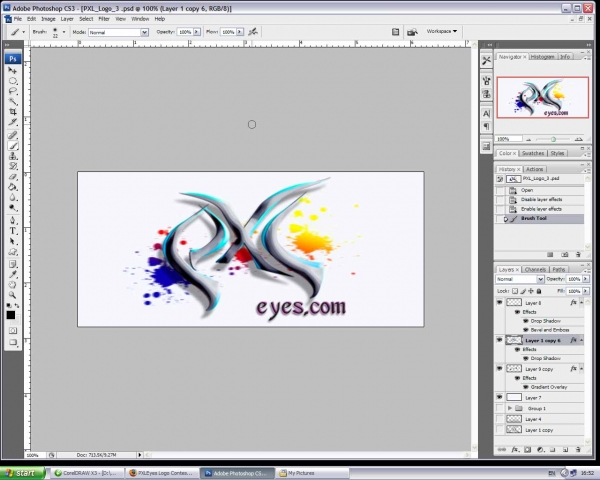This screenshot has width=600, height=480.
Task: Select the Open history state
Action: click(x=540, y=190)
